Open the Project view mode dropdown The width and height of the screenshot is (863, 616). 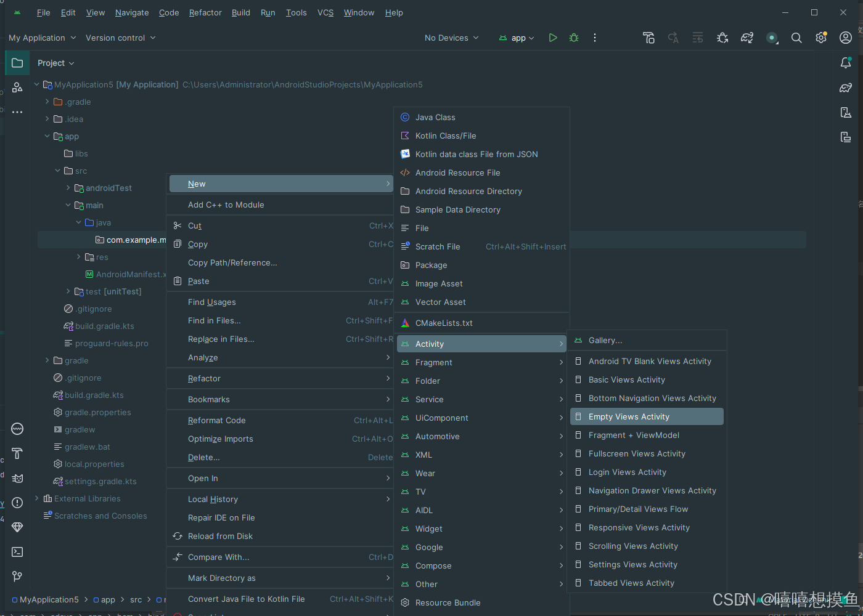tap(56, 63)
